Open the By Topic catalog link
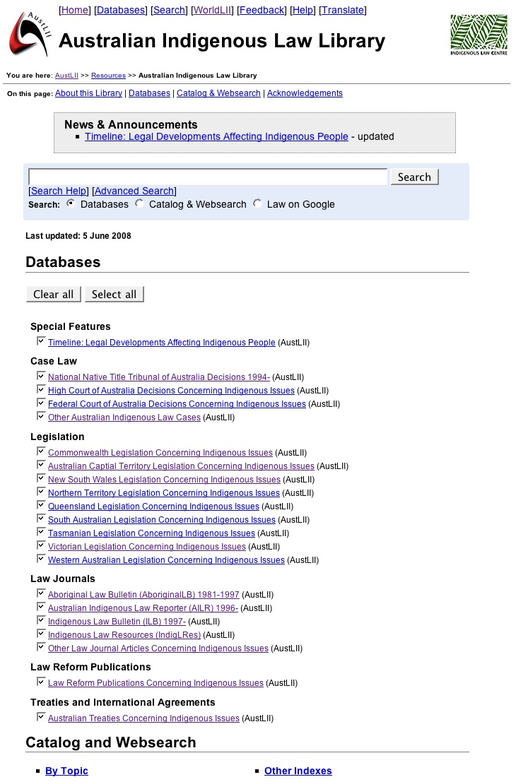This screenshot has width=516, height=782. click(x=67, y=771)
